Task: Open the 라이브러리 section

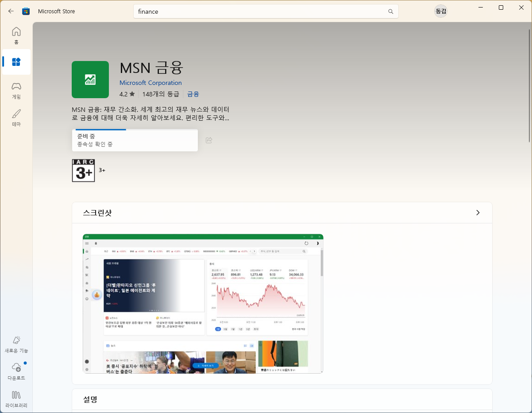Action: (x=16, y=399)
